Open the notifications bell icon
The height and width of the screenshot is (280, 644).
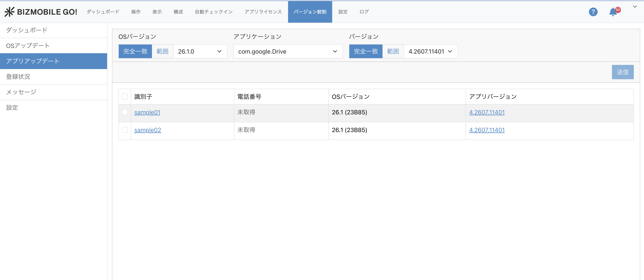click(x=613, y=12)
